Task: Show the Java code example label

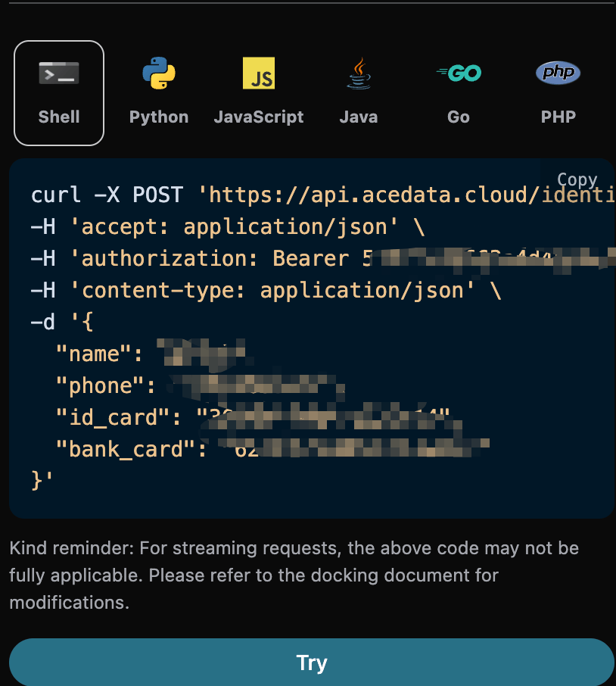Action: [359, 117]
